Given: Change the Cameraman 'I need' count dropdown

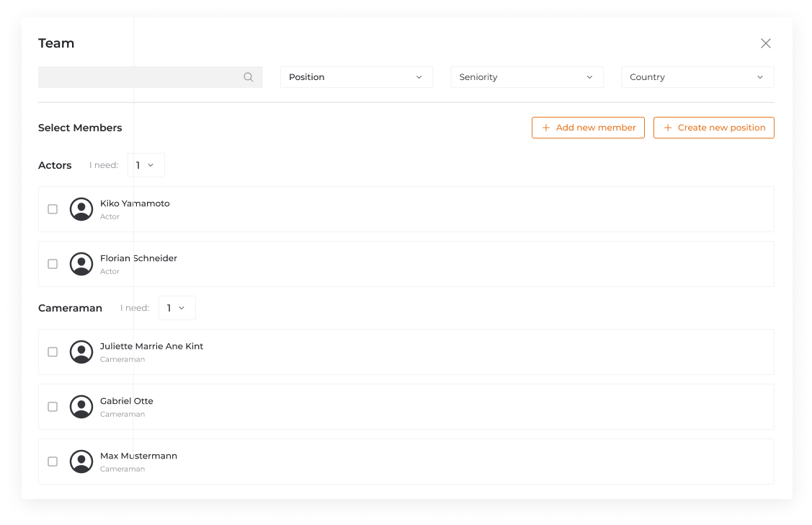Looking at the screenshot, I should tap(177, 308).
